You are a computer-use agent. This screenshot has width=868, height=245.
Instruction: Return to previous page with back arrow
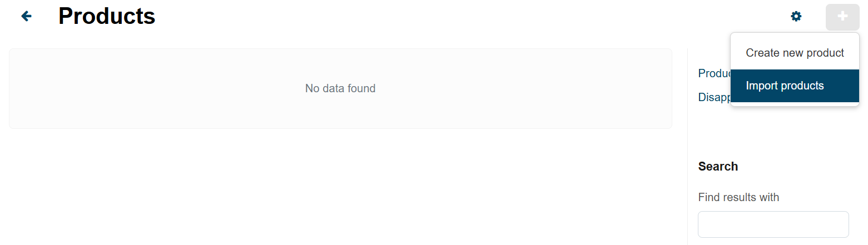pyautogui.click(x=26, y=17)
